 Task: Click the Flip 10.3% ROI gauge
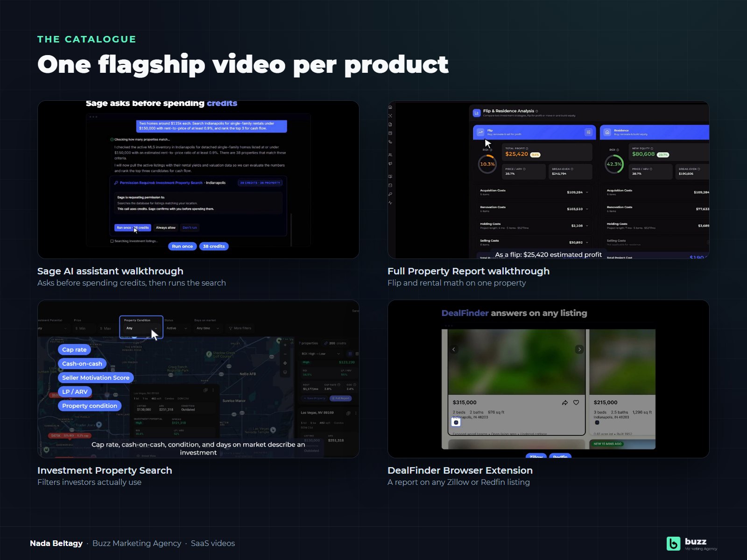click(x=487, y=164)
